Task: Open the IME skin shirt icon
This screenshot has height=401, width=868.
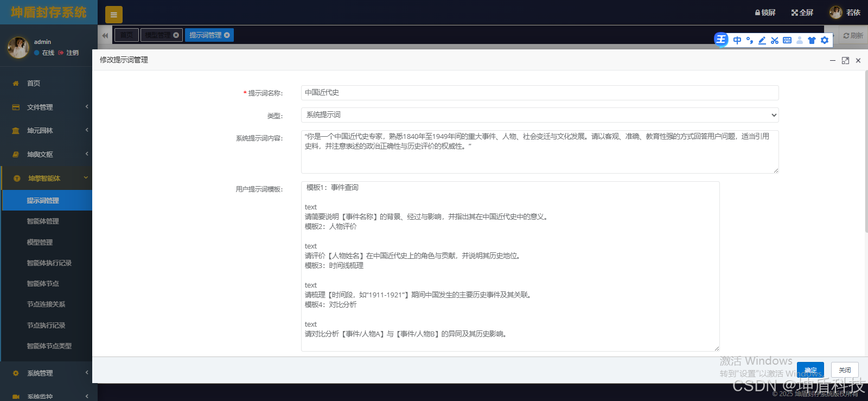Action: click(812, 40)
